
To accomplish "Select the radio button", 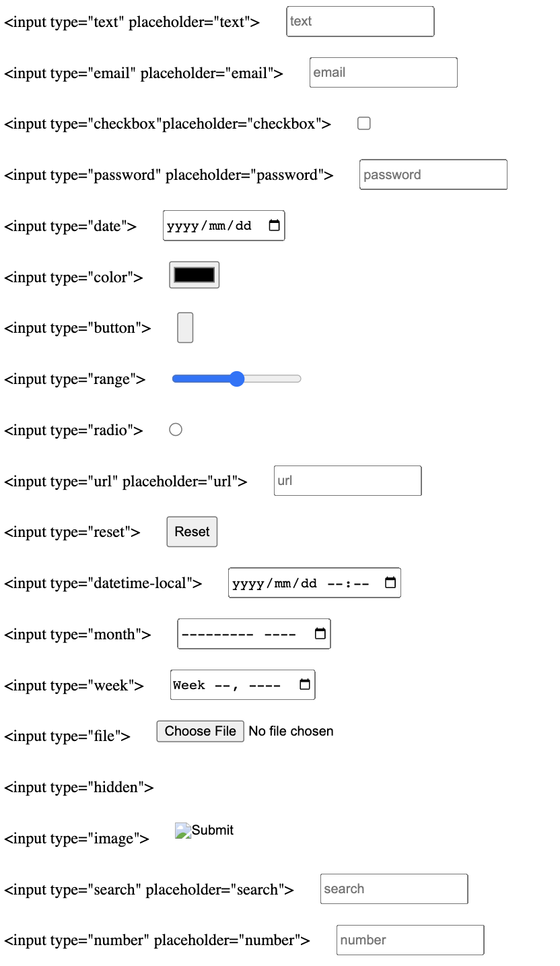I will 176,430.
